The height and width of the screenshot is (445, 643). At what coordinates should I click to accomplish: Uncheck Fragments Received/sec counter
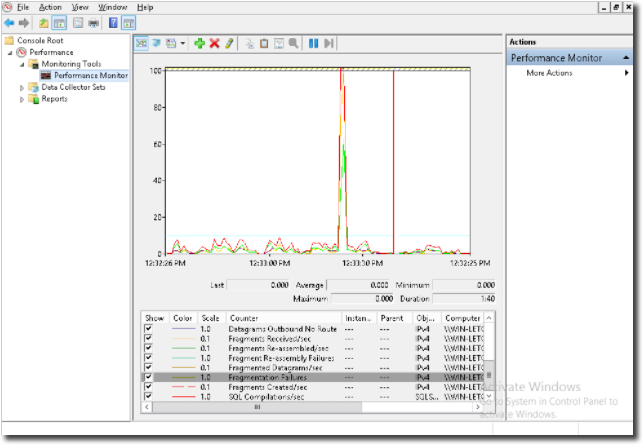pos(148,338)
